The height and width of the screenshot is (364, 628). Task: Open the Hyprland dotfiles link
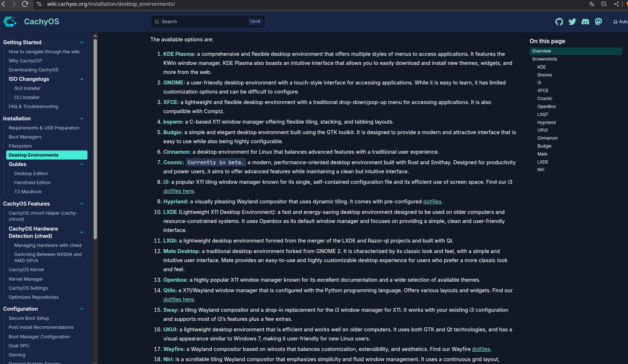click(x=432, y=202)
